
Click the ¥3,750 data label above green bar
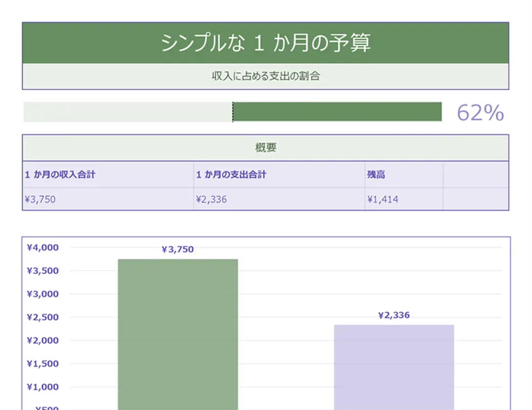pos(178,250)
